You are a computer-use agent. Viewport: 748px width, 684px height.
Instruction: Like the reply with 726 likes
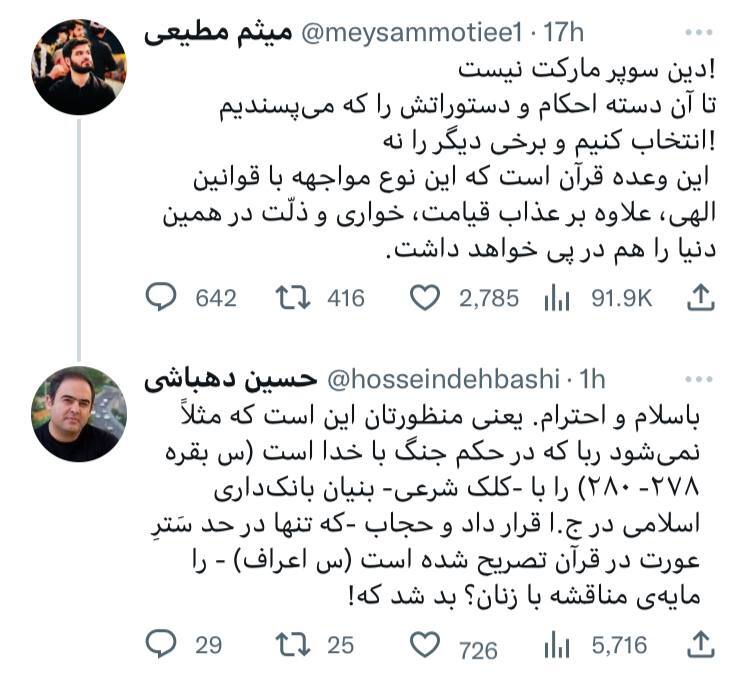426,645
